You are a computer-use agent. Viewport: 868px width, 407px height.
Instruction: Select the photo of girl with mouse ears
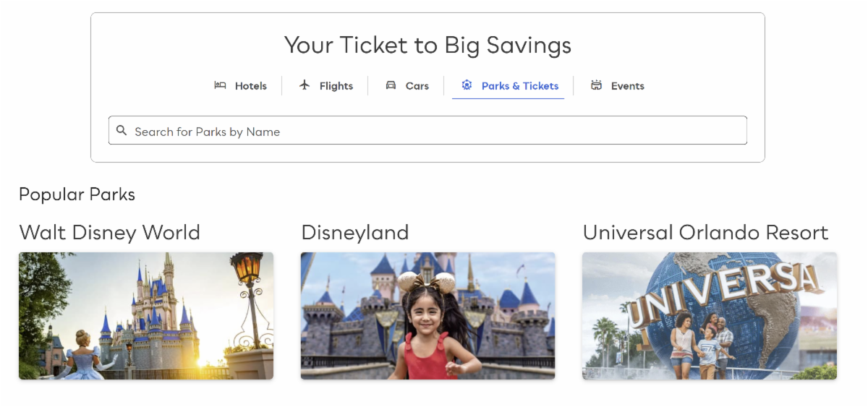(x=427, y=316)
